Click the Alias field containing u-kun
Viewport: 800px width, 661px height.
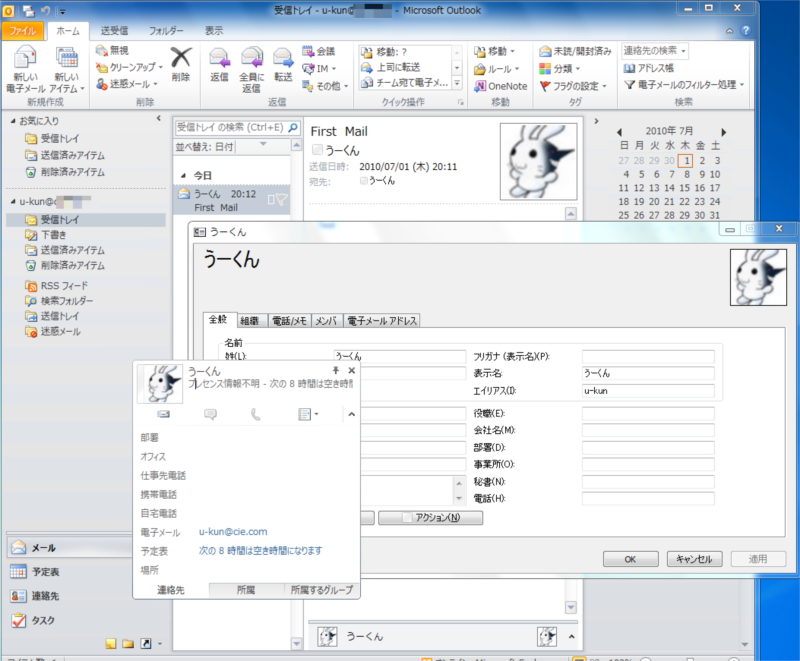(x=648, y=391)
